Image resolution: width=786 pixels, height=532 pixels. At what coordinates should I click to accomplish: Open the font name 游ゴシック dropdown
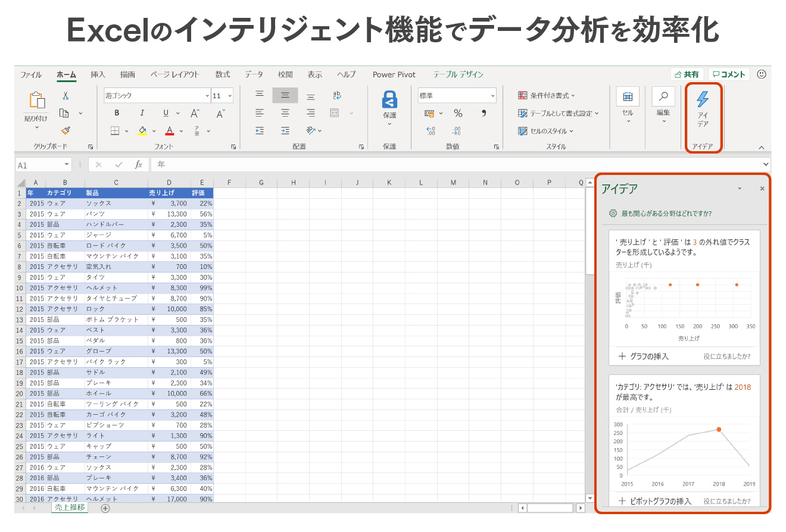click(207, 95)
